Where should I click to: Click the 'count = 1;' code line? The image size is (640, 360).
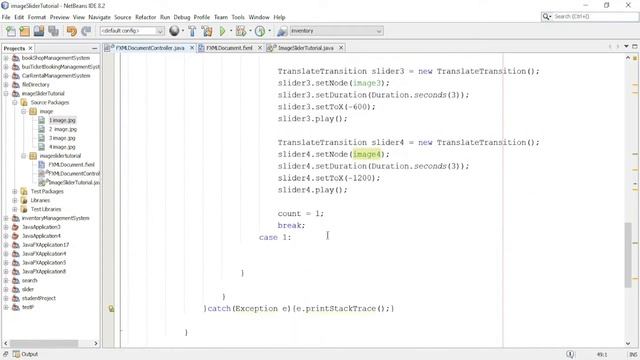pyautogui.click(x=300, y=213)
